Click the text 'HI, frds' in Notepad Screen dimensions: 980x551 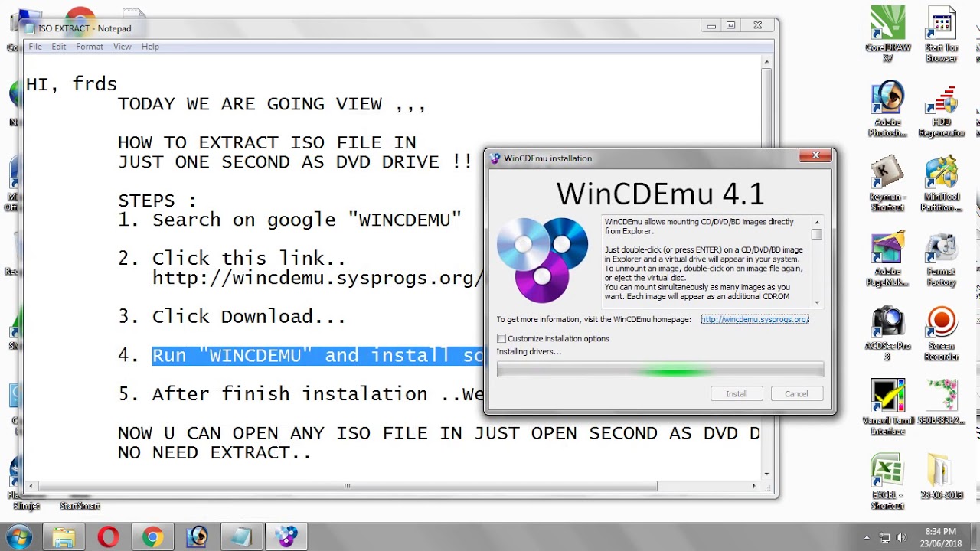click(x=71, y=84)
